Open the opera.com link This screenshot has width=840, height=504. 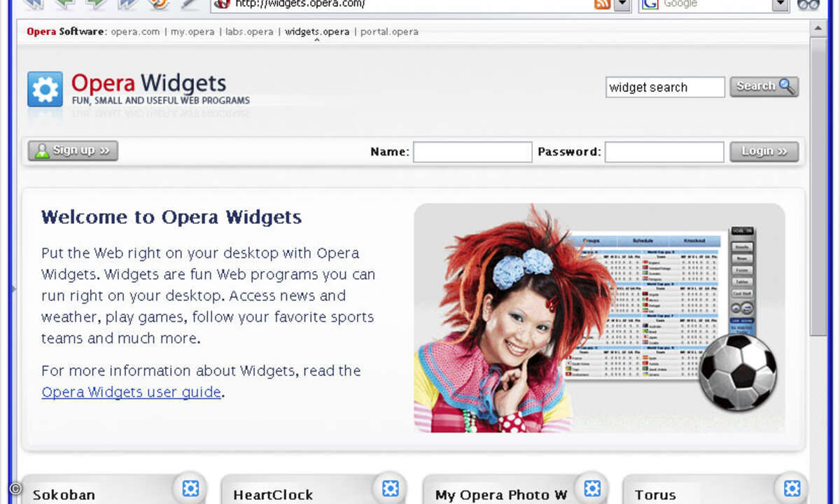pyautogui.click(x=135, y=31)
